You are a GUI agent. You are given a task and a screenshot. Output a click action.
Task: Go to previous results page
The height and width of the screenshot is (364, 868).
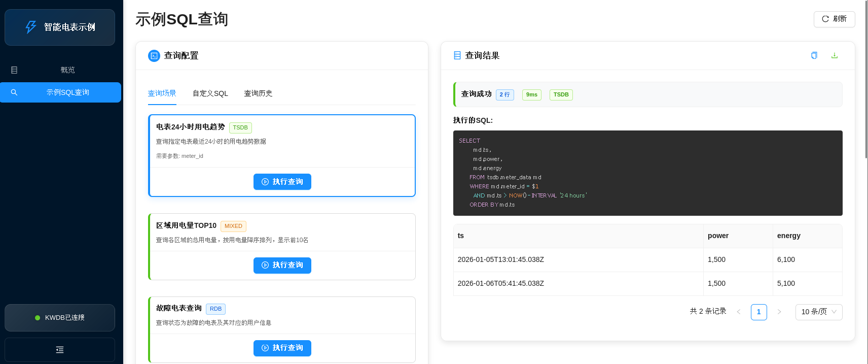(739, 312)
